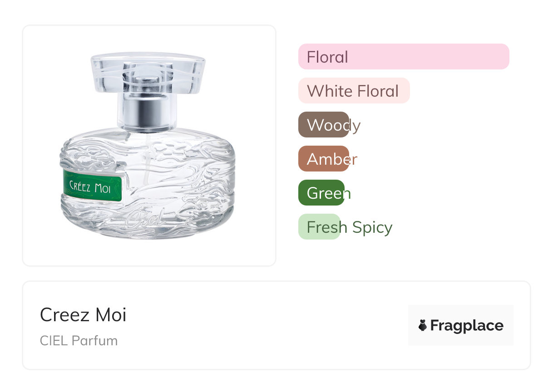Image resolution: width=553 pixels, height=392 pixels.
Task: Open the Fragplace wordmark link
Action: 467,325
